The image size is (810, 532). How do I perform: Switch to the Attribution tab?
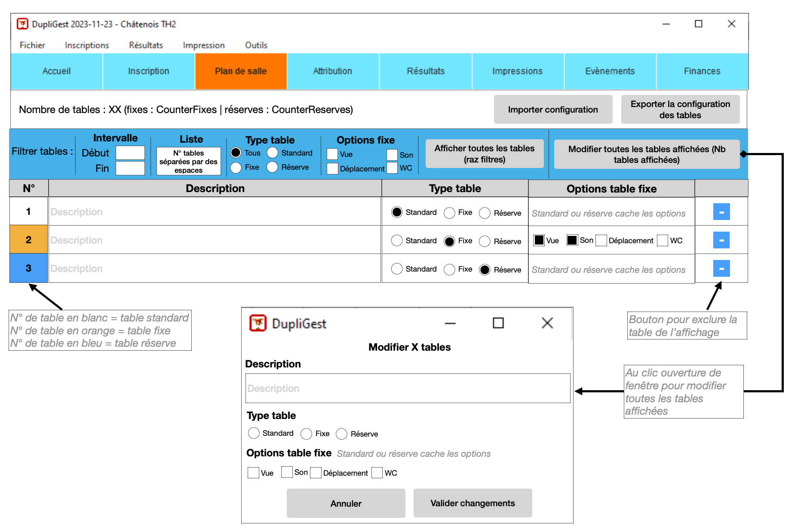pyautogui.click(x=332, y=71)
